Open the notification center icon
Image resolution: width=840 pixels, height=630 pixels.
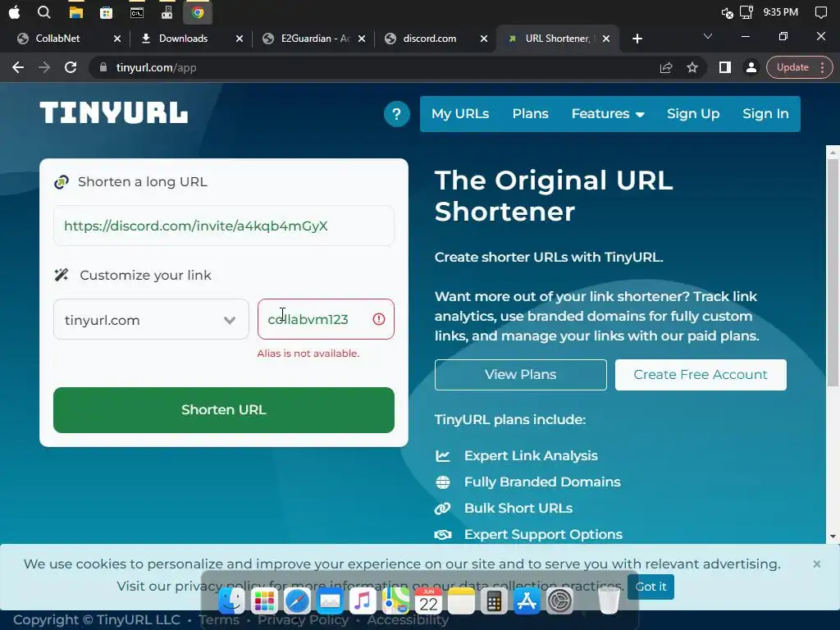[820, 12]
